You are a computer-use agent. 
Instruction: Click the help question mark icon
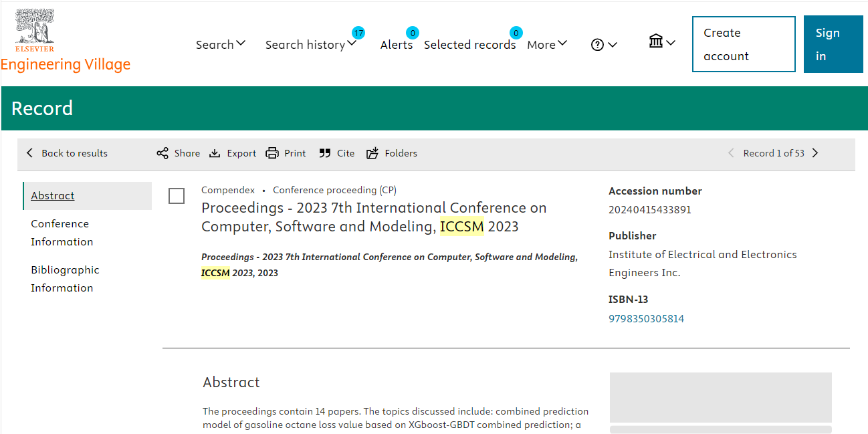click(x=596, y=44)
